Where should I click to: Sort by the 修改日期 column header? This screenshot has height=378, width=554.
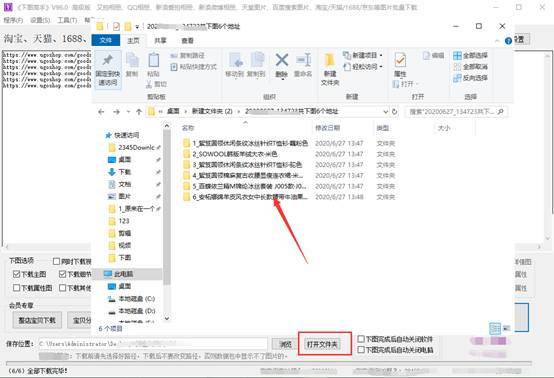328,128
